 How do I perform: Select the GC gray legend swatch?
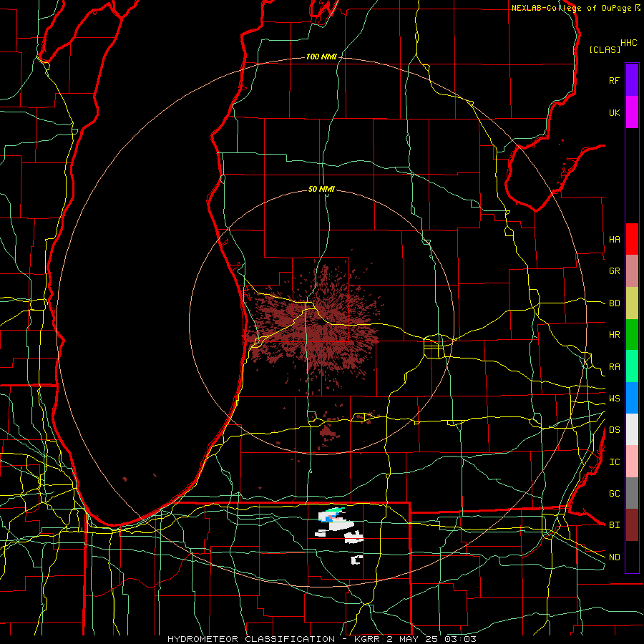click(632, 493)
